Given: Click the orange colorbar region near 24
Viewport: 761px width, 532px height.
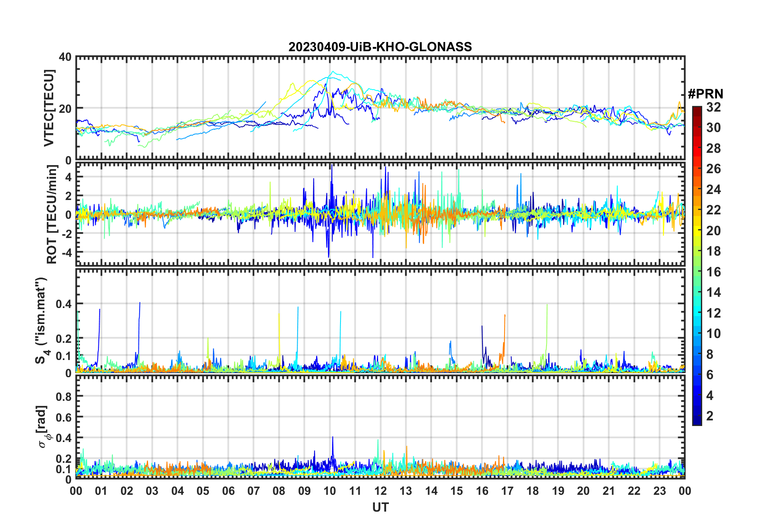Looking at the screenshot, I should (697, 189).
